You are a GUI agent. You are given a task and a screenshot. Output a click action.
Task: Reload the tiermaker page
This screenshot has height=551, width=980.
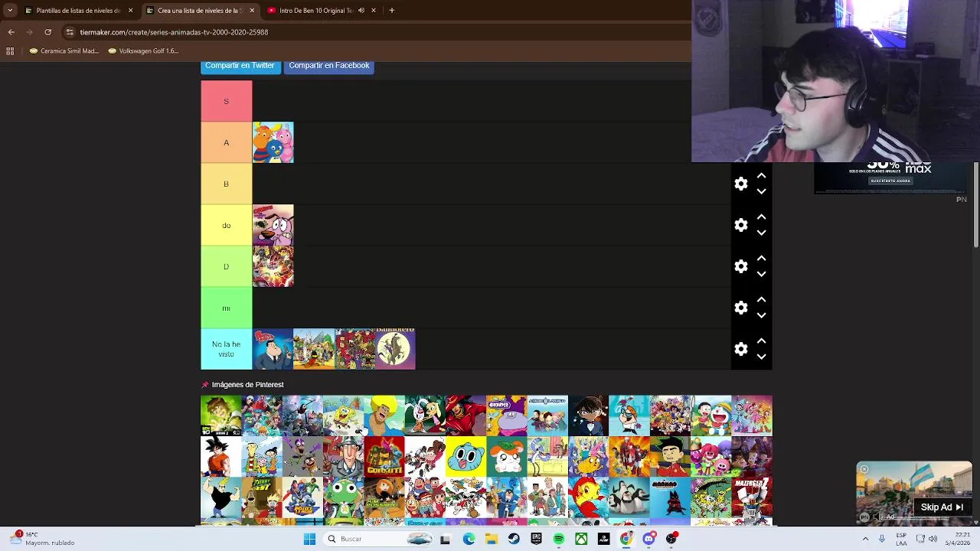pos(47,32)
